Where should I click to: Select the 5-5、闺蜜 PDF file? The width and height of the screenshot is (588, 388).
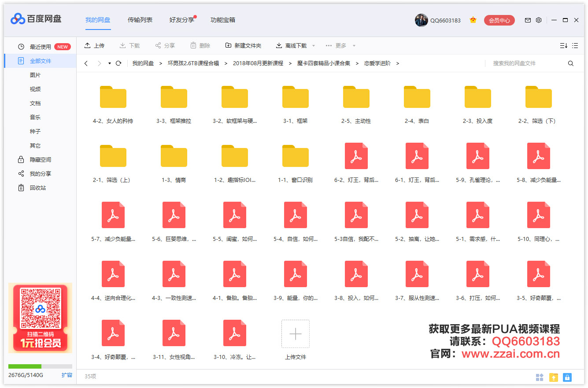[235, 215]
